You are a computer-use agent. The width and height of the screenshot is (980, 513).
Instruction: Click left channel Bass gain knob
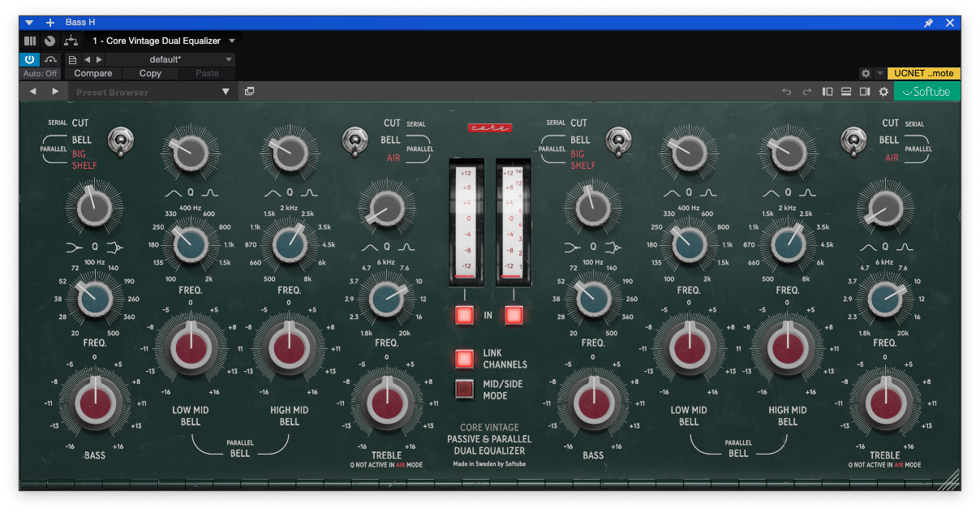point(95,403)
